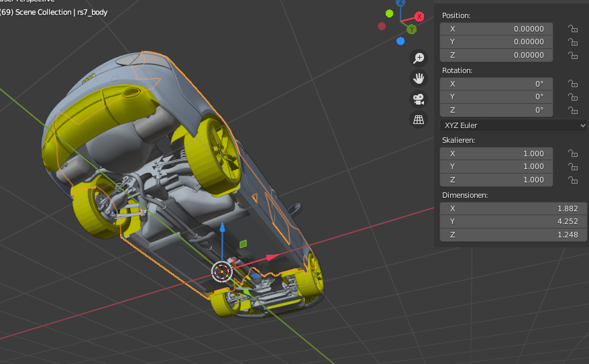This screenshot has width=589, height=364.
Task: Click the pan view hand icon
Action: pyautogui.click(x=419, y=78)
